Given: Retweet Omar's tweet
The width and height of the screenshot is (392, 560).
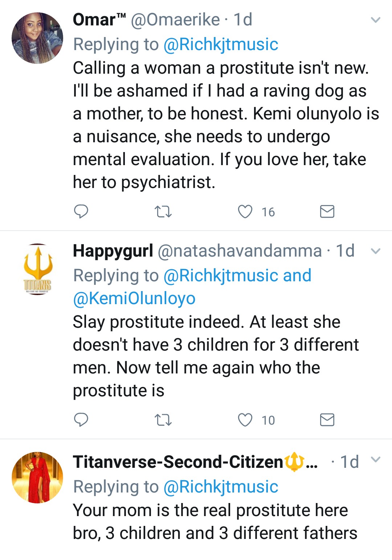Looking at the screenshot, I should coord(163,211).
